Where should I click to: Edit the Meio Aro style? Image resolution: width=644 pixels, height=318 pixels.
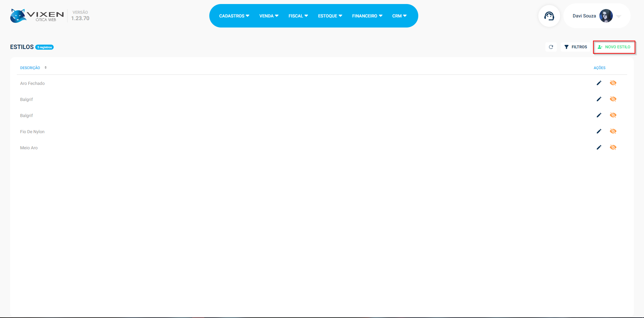pos(599,147)
